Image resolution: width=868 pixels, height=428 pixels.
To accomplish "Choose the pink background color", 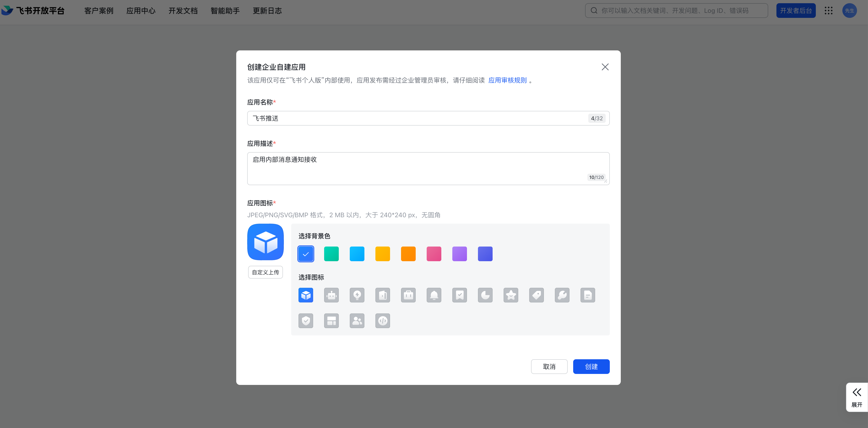I will (434, 254).
